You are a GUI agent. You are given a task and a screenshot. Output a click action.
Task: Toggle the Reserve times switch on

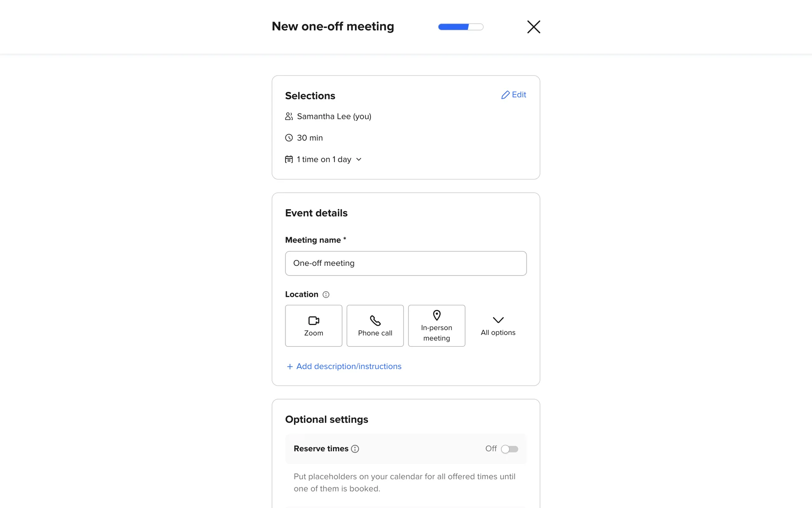(509, 449)
